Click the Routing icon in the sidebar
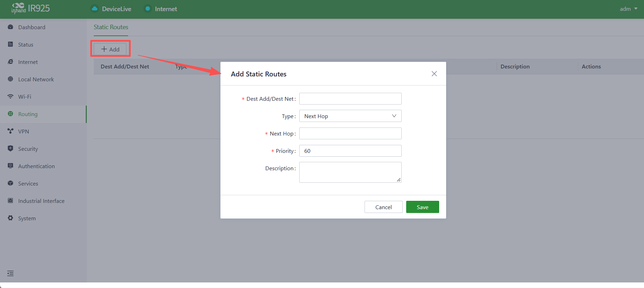 (x=10, y=114)
